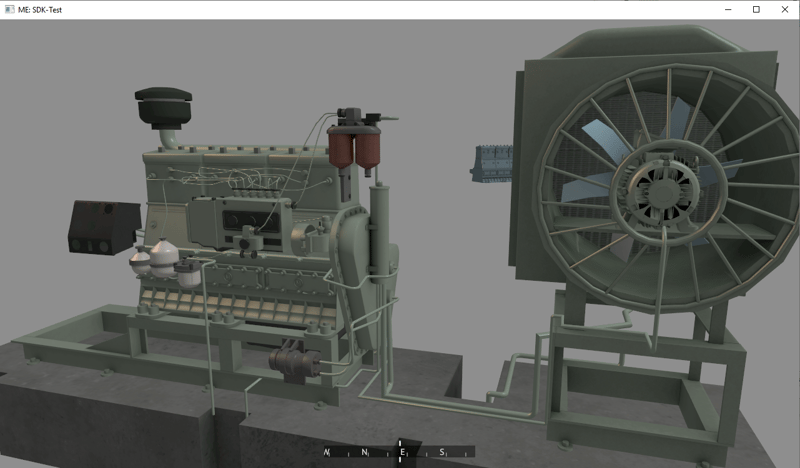Image resolution: width=800 pixels, height=468 pixels.
Task: Click the ME: SDK-Test window title
Action: (47, 9)
